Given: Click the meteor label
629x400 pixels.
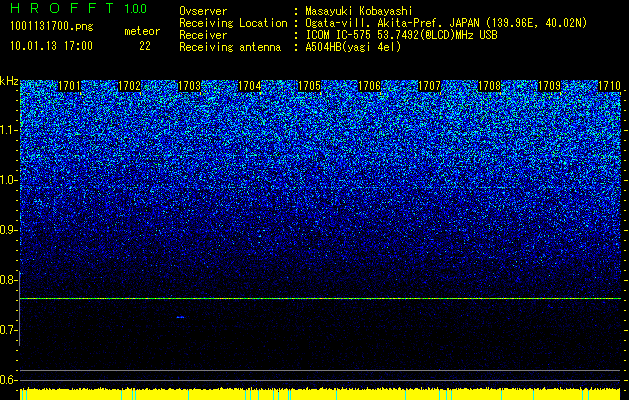Looking at the screenshot, I should [142, 31].
